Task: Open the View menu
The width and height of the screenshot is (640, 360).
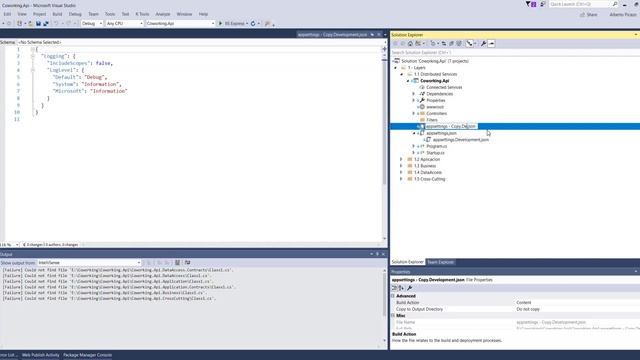Action: click(22, 14)
